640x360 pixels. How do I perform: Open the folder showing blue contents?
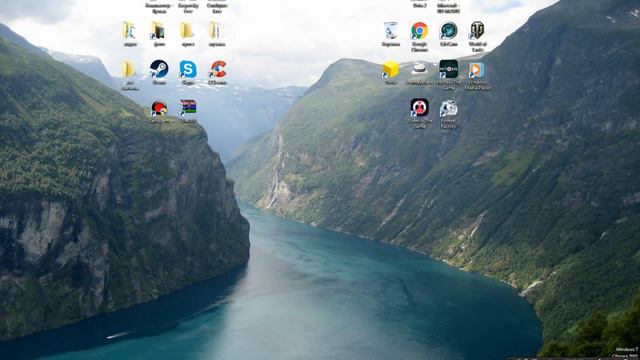coord(129,31)
